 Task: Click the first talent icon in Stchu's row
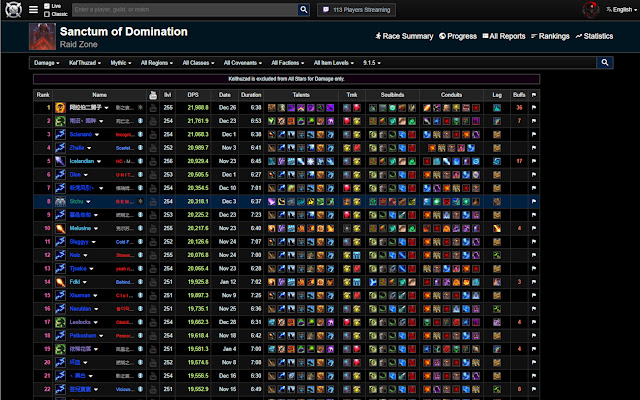tap(272, 202)
